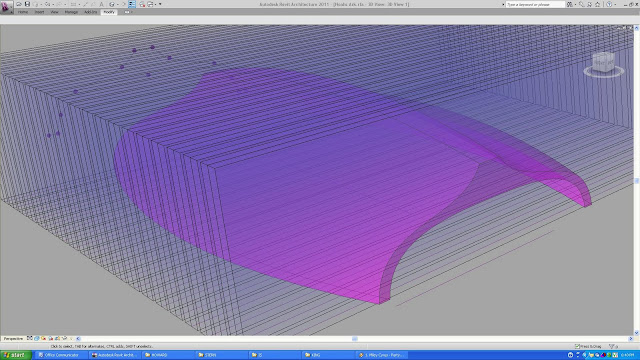
Task: Toggle the visual style icon in view control bar
Action: [x=37, y=338]
